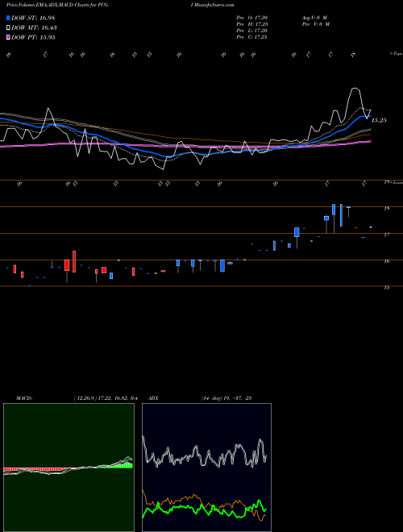This screenshot has width=403, height=532.
Task: Click the tallest blue candlestick near price 18
Action: click(x=341, y=215)
